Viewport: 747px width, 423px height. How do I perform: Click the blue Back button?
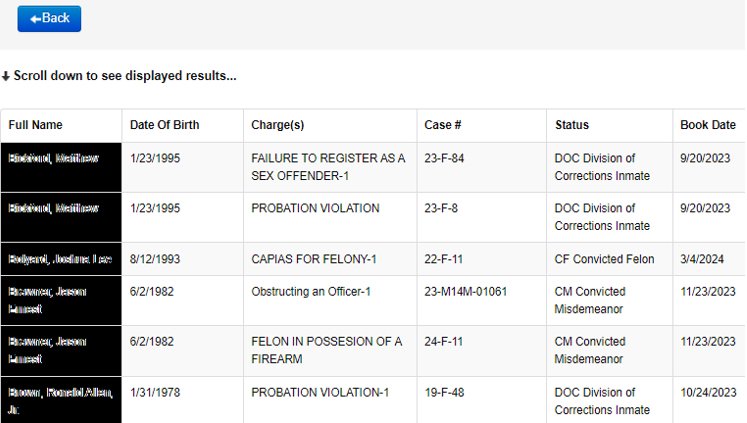pyautogui.click(x=49, y=19)
